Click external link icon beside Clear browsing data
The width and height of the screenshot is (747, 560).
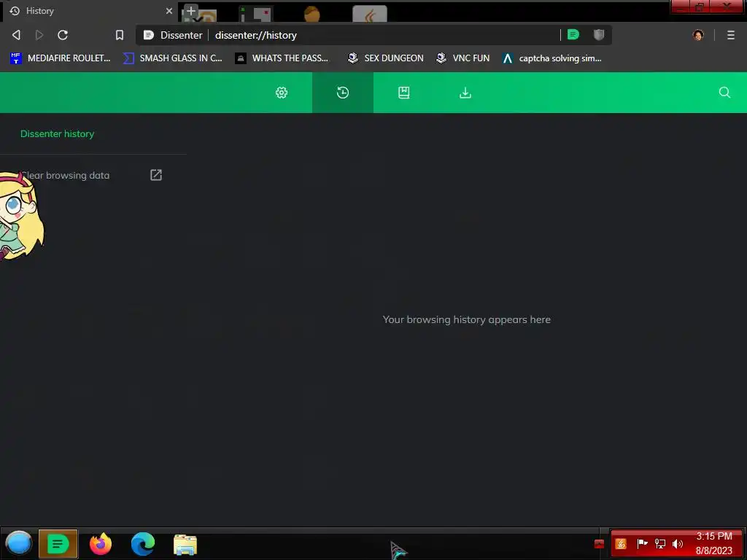click(x=156, y=175)
